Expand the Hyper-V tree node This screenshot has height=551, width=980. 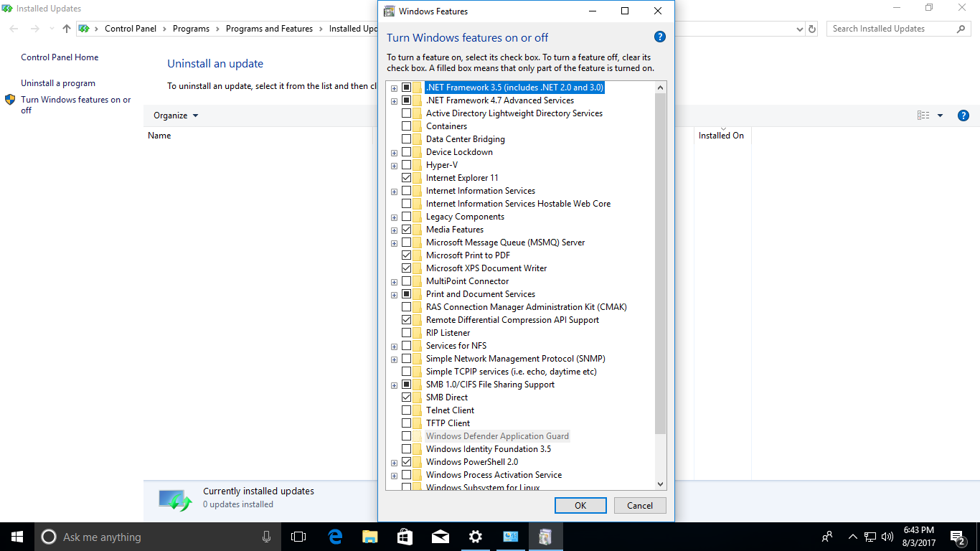(x=394, y=166)
